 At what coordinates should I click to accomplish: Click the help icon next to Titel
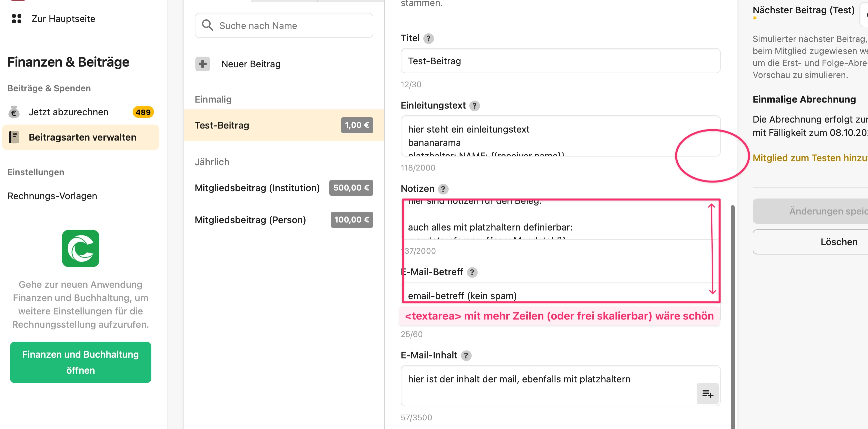[428, 38]
